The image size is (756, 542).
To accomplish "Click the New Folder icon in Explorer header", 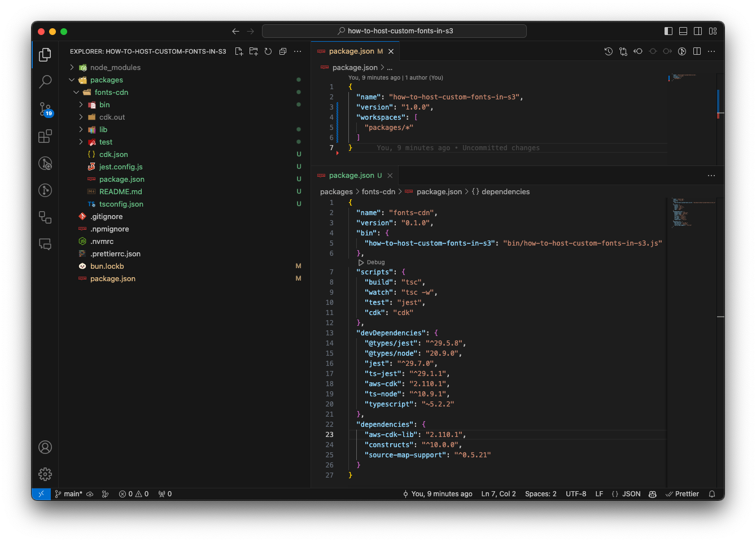I will (254, 51).
